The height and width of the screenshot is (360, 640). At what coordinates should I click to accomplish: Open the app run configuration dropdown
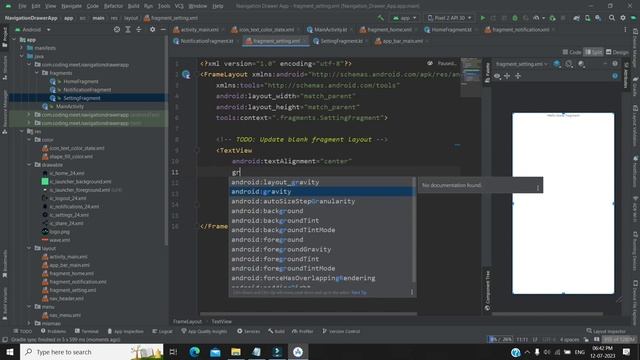click(x=404, y=18)
